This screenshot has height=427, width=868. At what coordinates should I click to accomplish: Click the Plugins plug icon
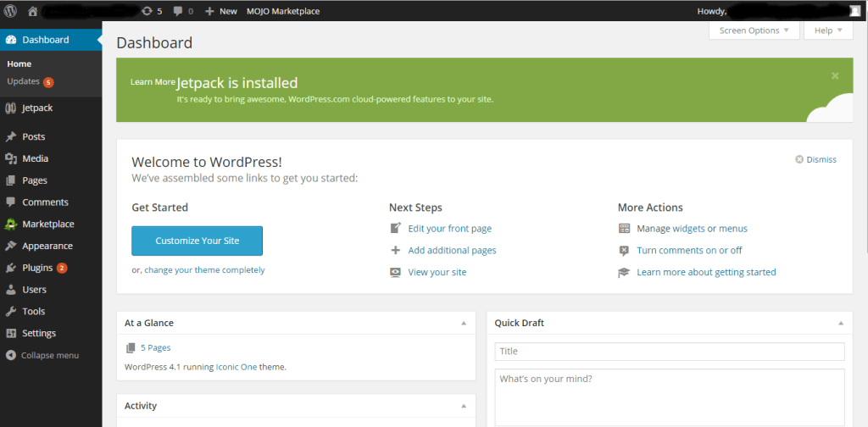(10, 268)
